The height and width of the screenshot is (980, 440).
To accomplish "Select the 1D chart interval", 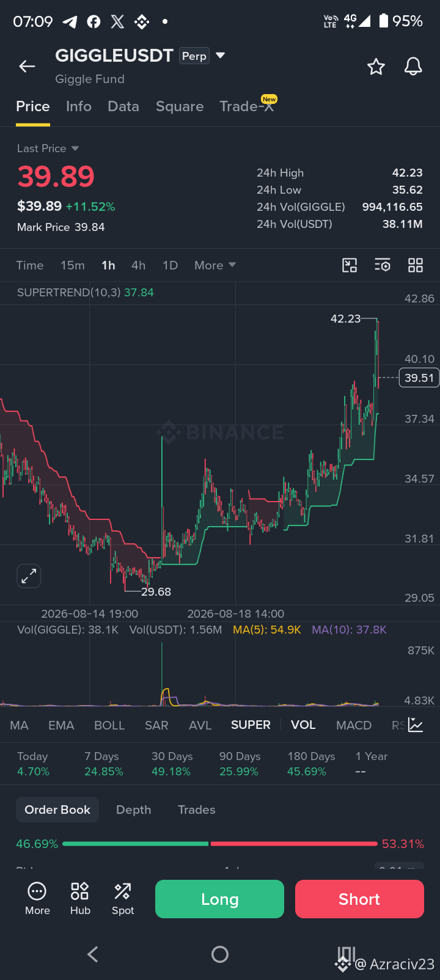I will (x=170, y=265).
